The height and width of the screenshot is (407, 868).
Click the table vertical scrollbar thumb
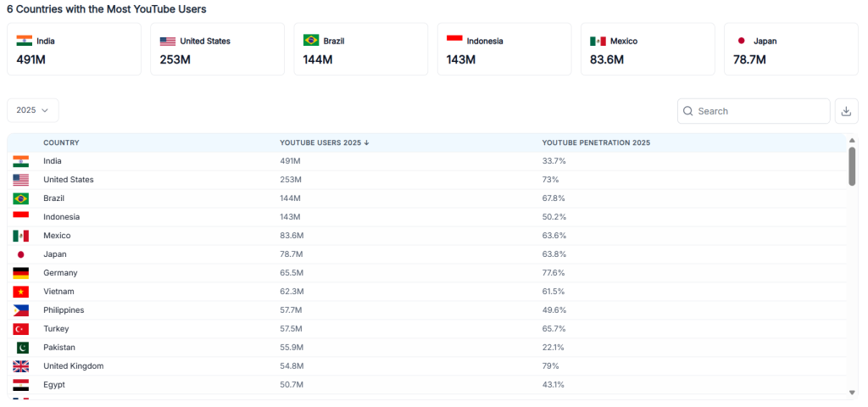[x=852, y=167]
